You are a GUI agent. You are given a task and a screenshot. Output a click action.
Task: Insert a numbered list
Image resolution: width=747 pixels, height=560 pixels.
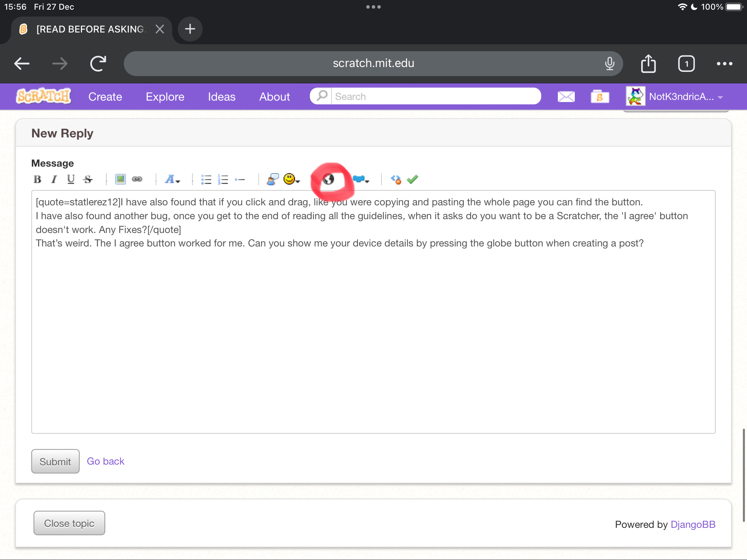click(x=223, y=179)
